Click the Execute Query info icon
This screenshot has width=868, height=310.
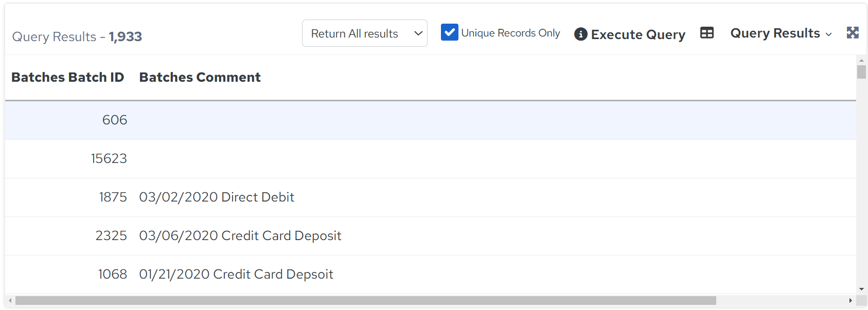[x=580, y=34]
